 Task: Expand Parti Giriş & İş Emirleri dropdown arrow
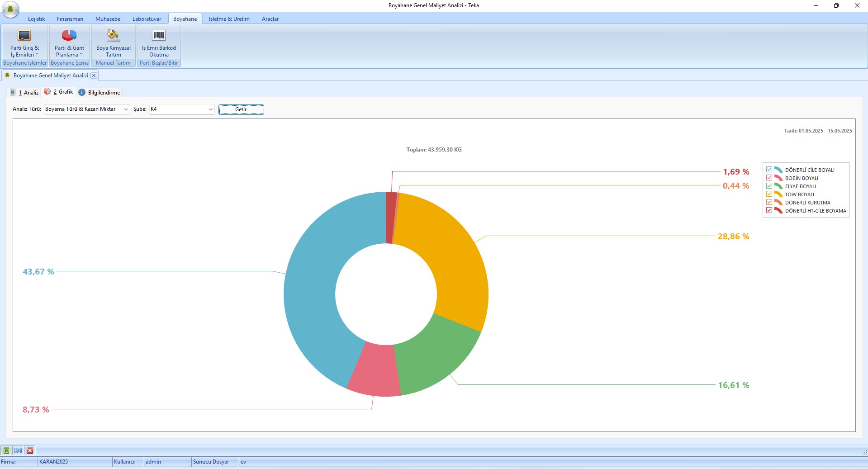(37, 55)
